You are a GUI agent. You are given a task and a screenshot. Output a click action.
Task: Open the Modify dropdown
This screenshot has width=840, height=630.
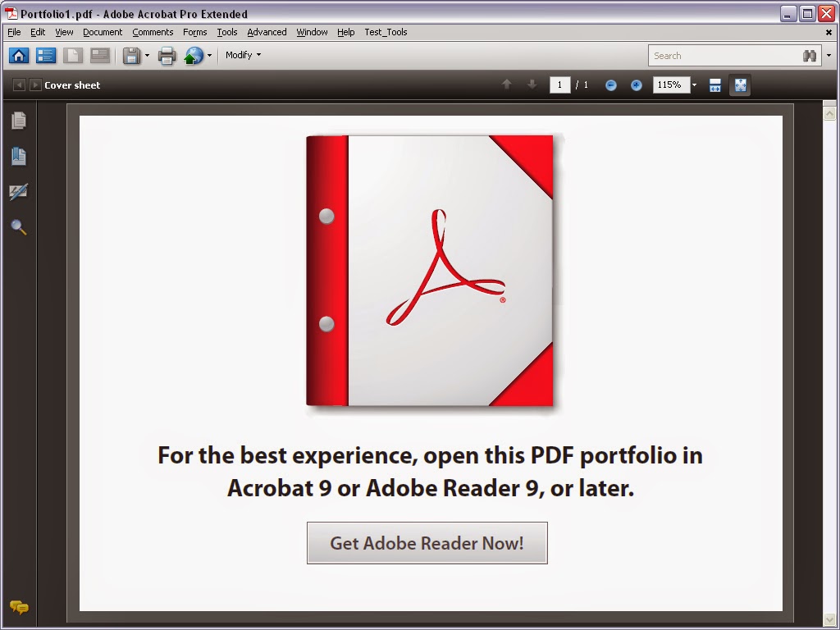tap(243, 55)
